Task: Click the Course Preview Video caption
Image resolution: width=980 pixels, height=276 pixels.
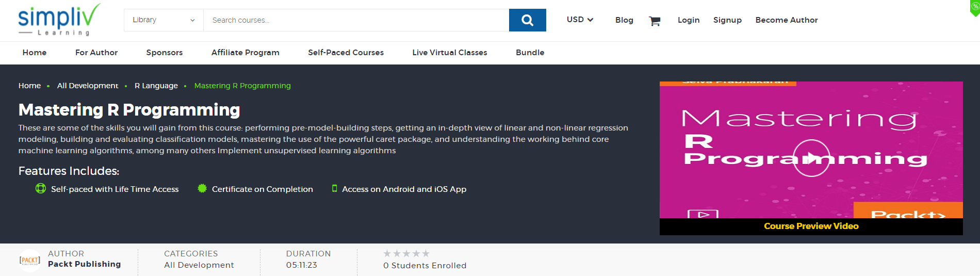Action: pos(811,226)
